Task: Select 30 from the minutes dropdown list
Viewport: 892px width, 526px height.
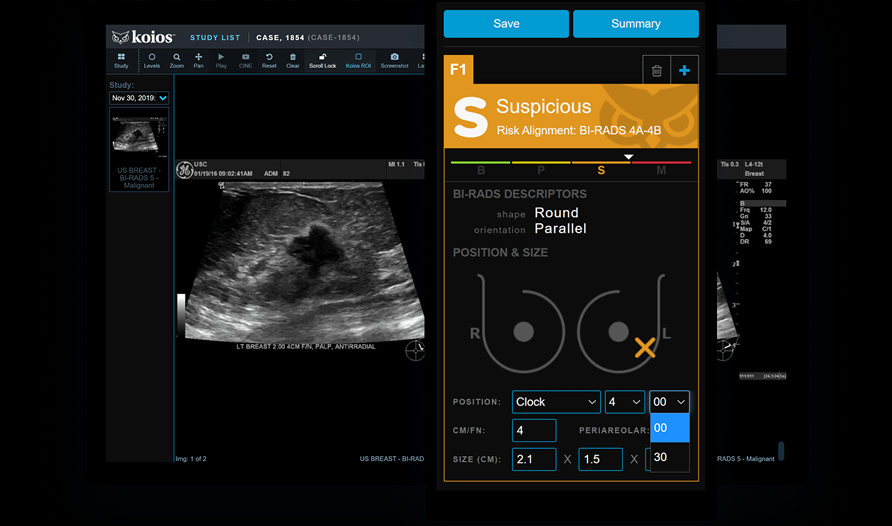Action: tap(669, 457)
